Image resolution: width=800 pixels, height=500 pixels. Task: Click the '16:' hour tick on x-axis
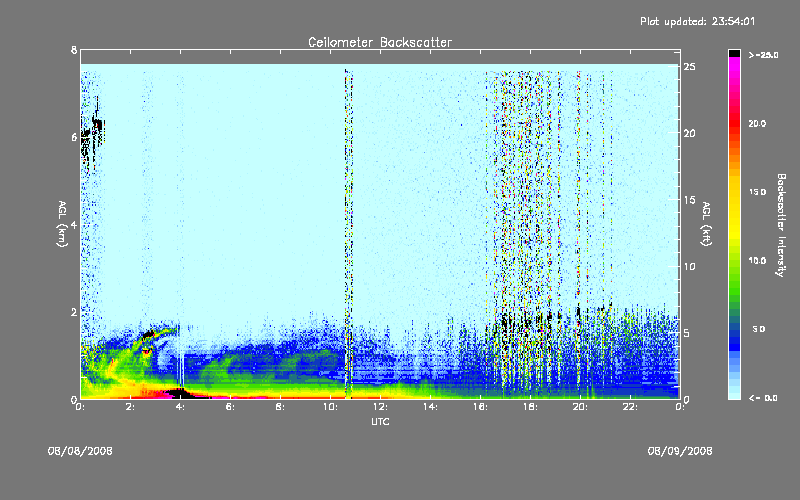coord(480,407)
